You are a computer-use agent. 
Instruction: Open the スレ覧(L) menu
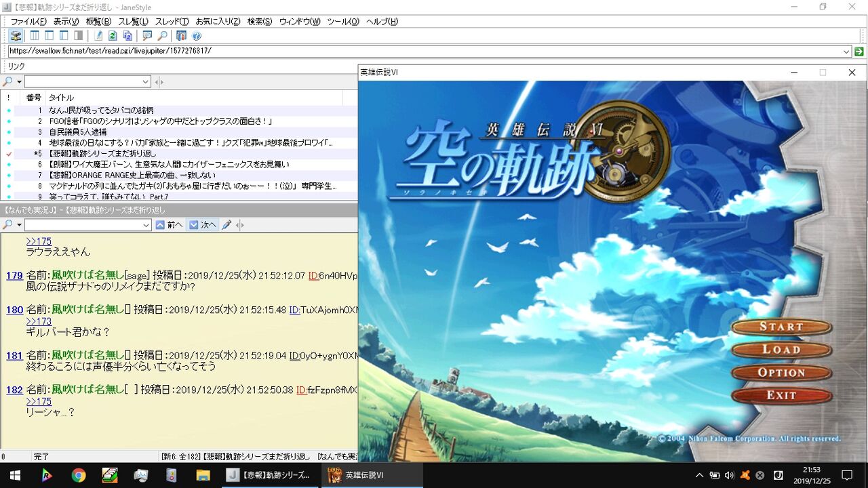134,22
